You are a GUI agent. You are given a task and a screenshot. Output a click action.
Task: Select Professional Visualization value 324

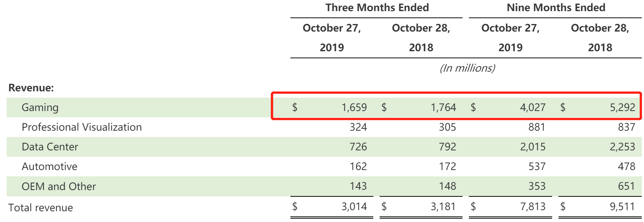coord(358,127)
